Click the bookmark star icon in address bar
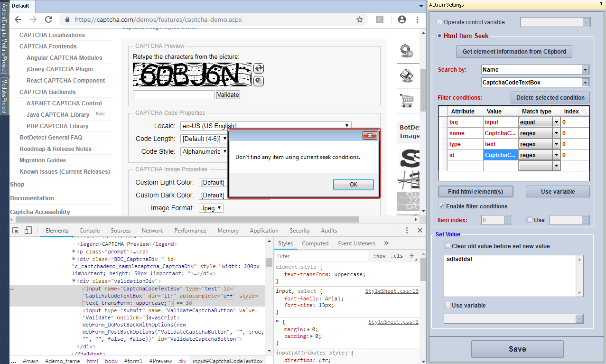The height and width of the screenshot is (364, 606). [360, 19]
